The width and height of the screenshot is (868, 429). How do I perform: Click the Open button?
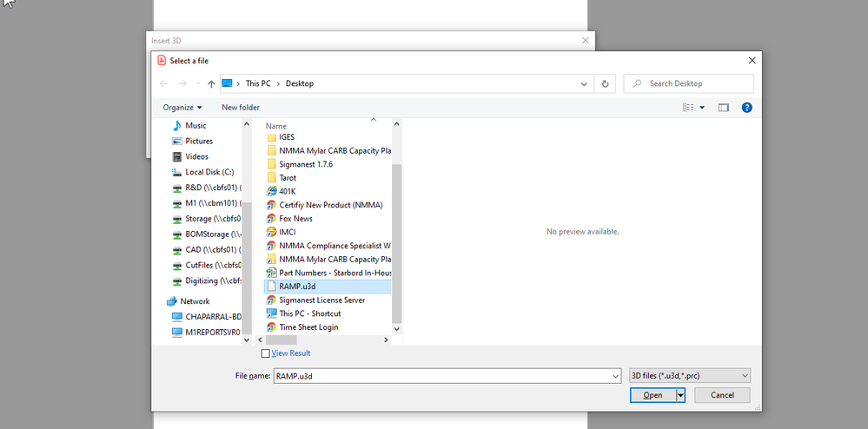653,395
